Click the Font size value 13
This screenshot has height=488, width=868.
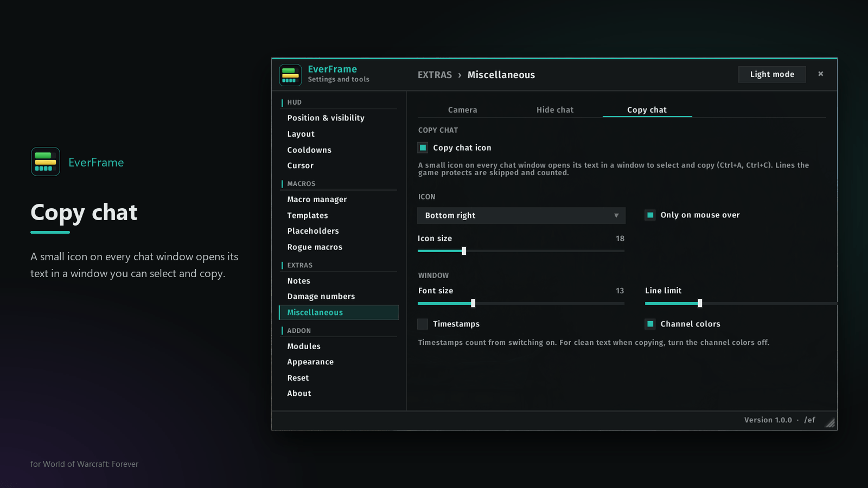click(620, 291)
